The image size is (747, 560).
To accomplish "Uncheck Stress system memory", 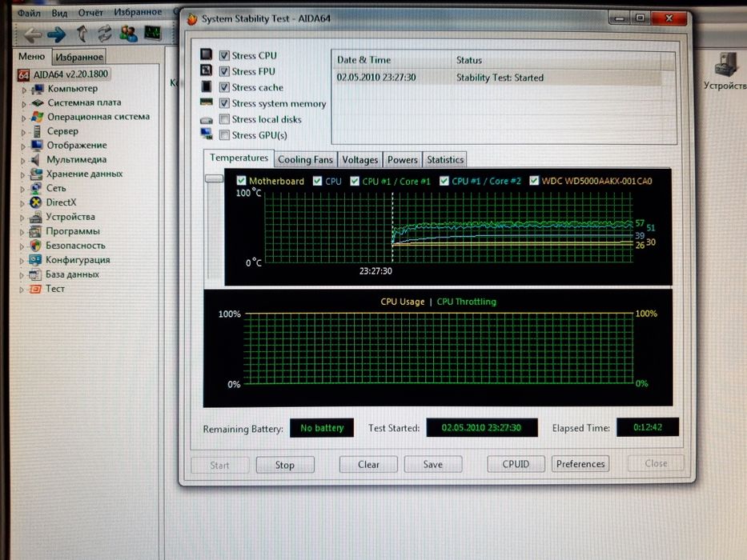I will [224, 103].
